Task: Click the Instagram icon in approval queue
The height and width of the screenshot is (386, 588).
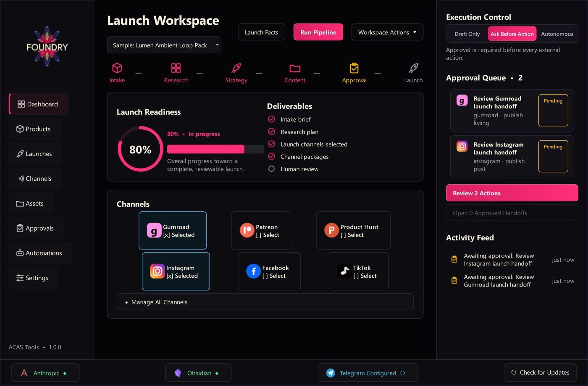Action: [462, 146]
